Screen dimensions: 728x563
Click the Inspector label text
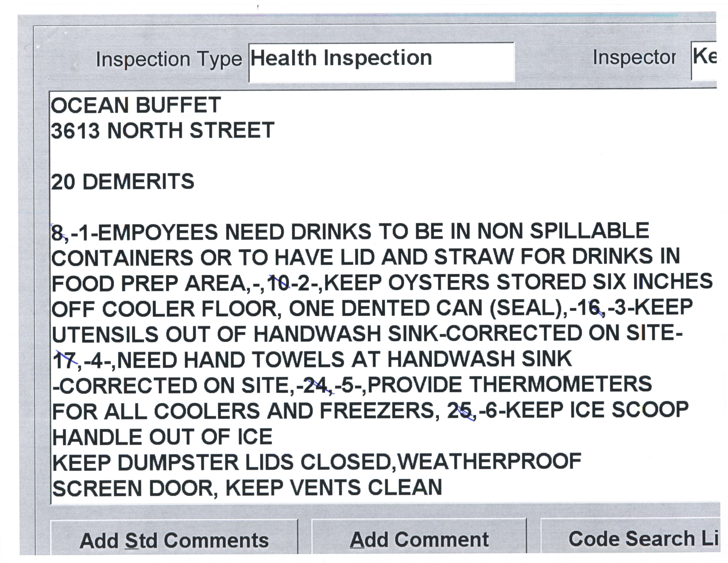click(x=634, y=57)
